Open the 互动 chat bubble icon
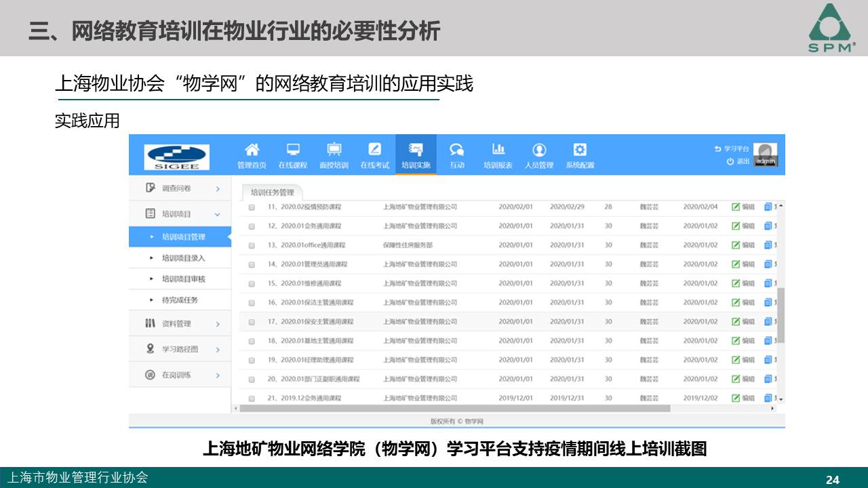 [x=457, y=150]
